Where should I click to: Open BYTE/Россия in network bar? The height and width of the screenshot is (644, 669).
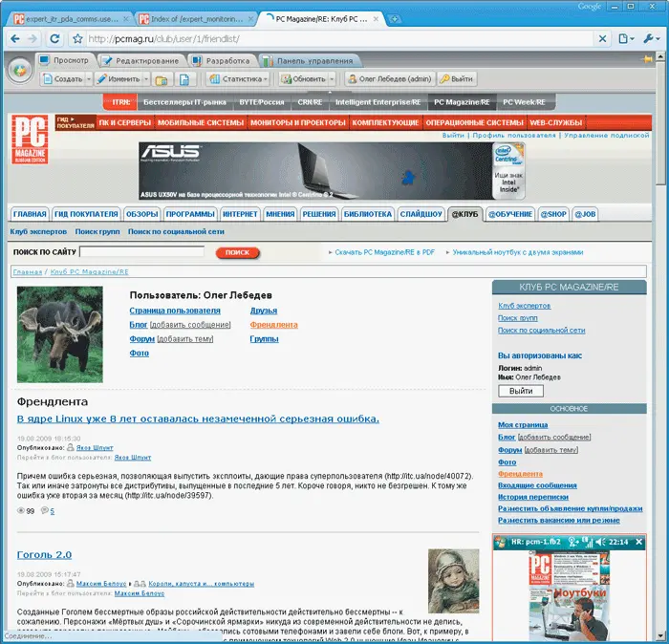[262, 102]
